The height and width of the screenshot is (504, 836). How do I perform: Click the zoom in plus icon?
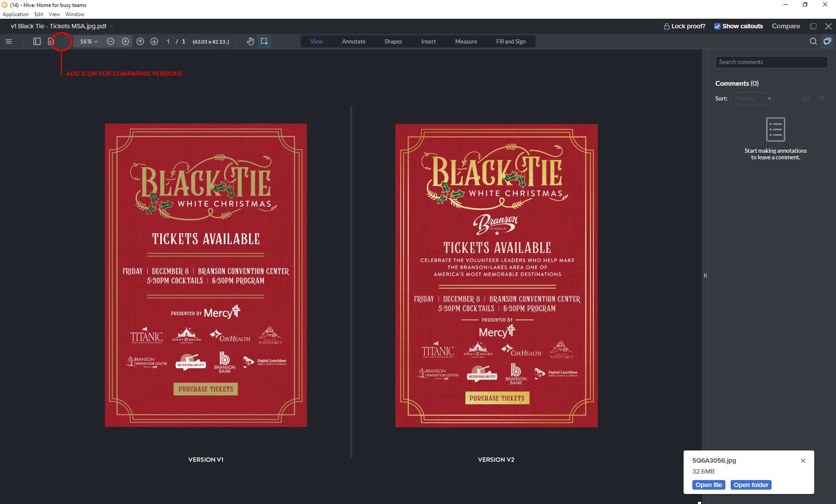coord(125,41)
